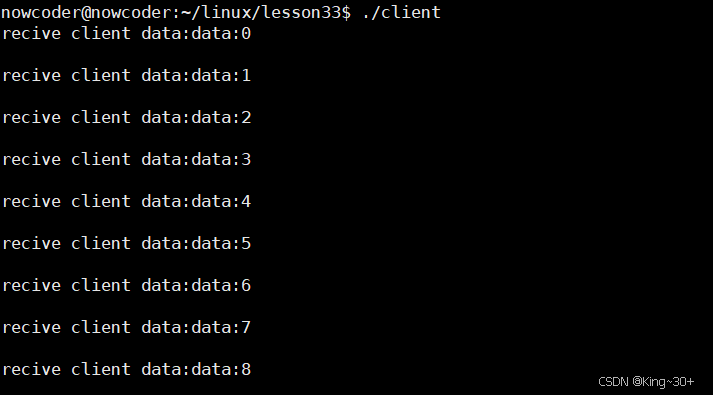Click the digit 8 in last output line
Image resolution: width=713 pixels, height=395 pixels.
point(246,370)
